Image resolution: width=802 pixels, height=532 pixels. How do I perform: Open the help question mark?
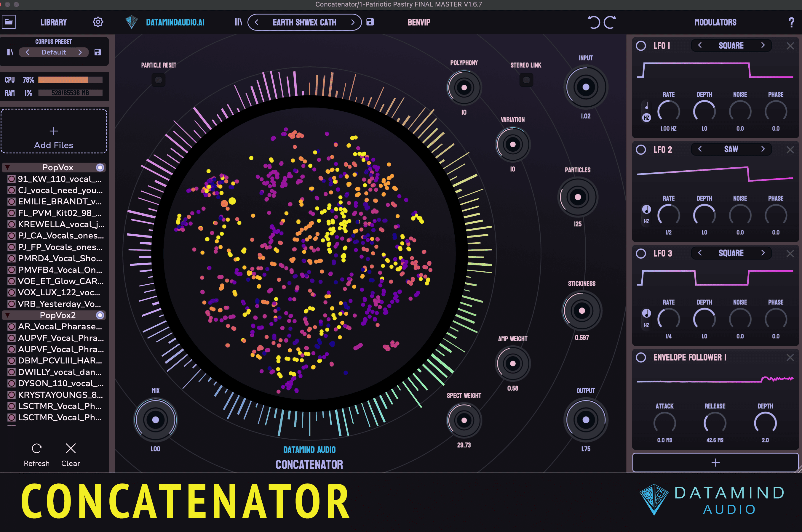tap(792, 22)
